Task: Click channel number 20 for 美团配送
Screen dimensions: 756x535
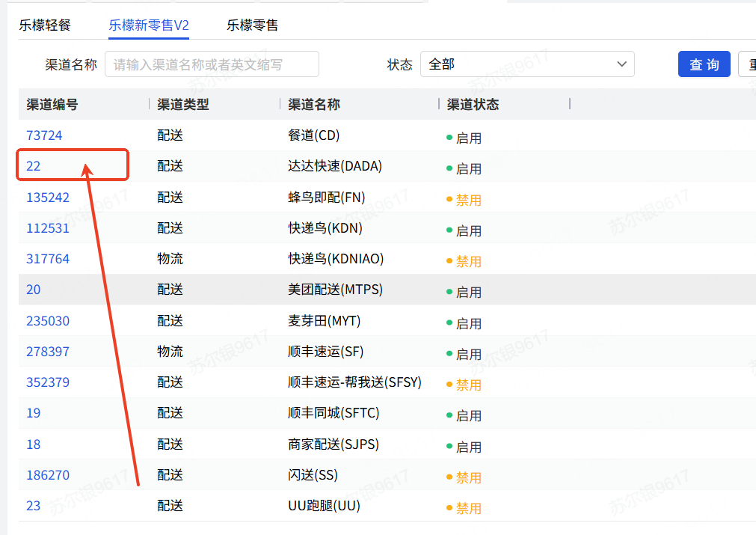Action: (x=34, y=290)
